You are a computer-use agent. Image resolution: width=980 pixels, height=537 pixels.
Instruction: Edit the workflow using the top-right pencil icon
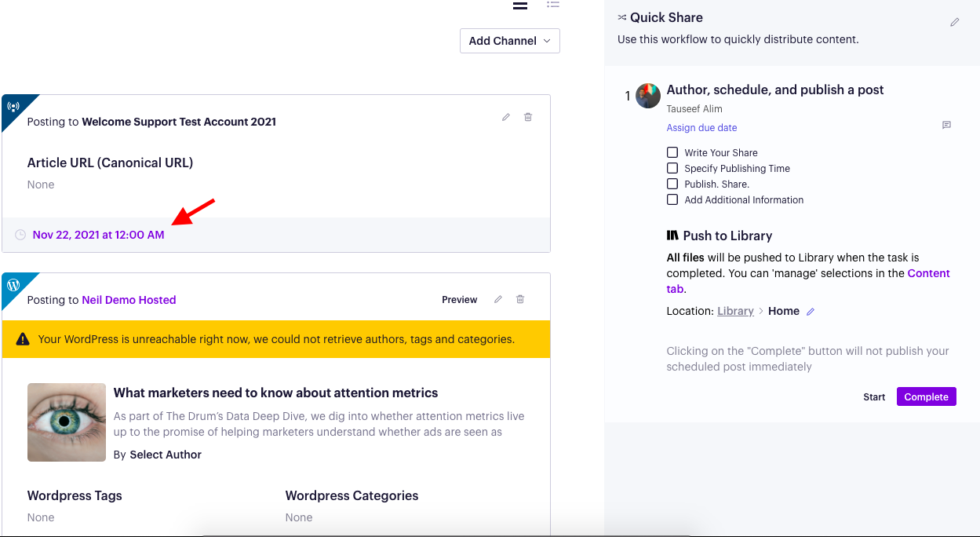pyautogui.click(x=954, y=22)
